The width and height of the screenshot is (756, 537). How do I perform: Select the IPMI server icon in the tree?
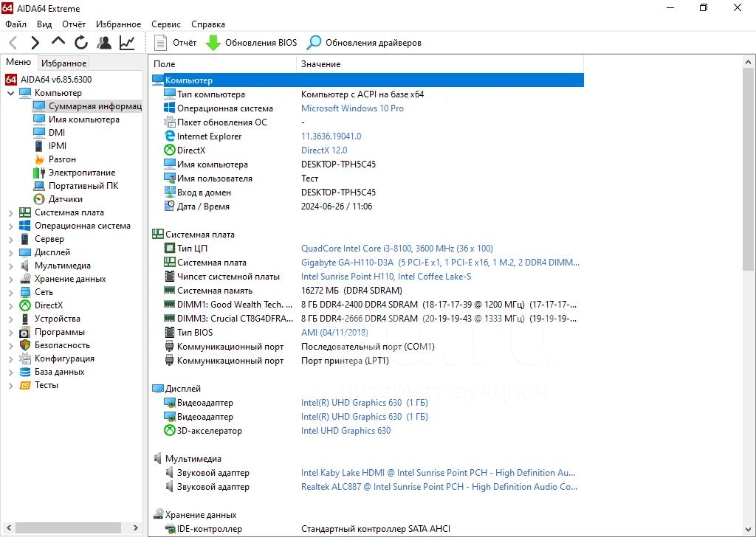click(x=39, y=146)
